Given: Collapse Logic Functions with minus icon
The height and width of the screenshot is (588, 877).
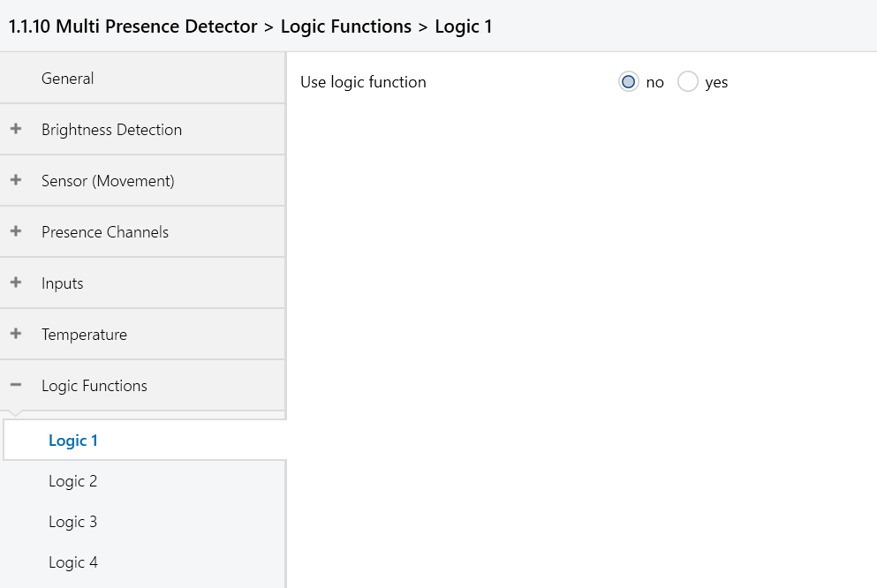Looking at the screenshot, I should 16,385.
